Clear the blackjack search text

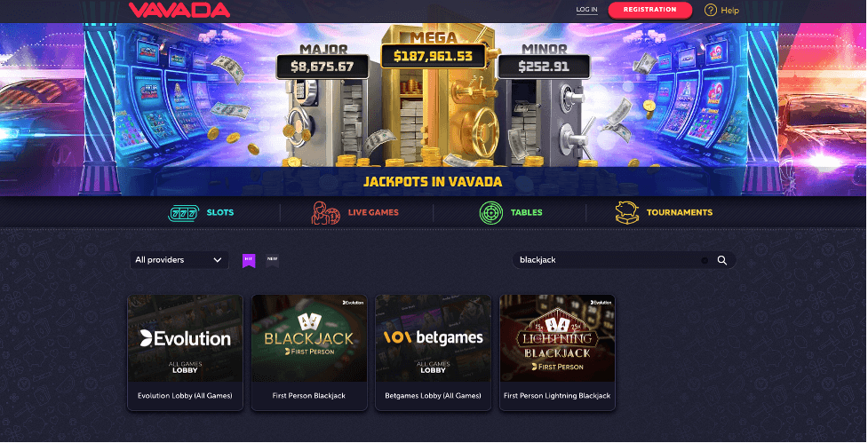coord(705,260)
